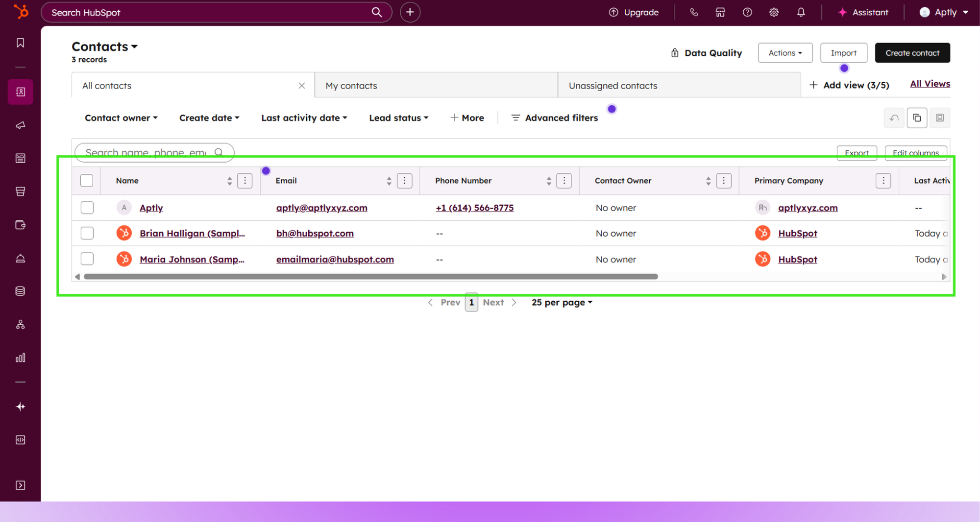Screen dimensions: 980x522
Task: Open the Service bell sidebar icon
Action: point(21,258)
